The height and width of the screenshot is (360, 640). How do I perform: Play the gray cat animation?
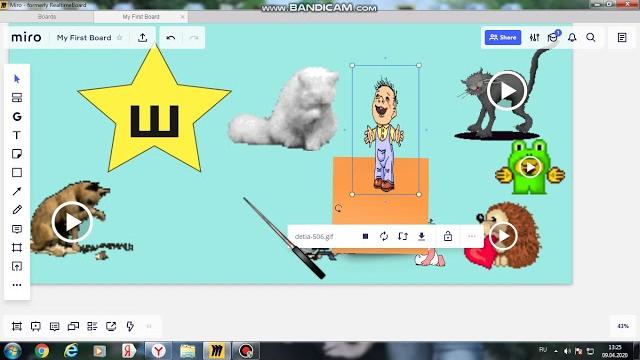[x=507, y=91]
